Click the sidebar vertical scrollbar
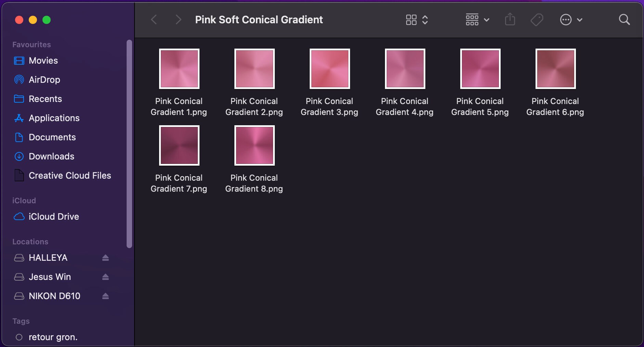The image size is (644, 347). tap(129, 144)
